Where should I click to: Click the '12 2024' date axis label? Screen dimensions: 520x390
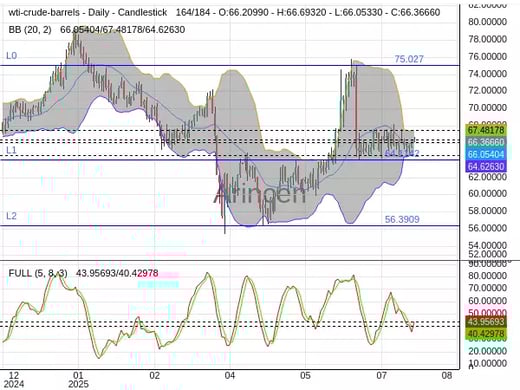click(14, 380)
